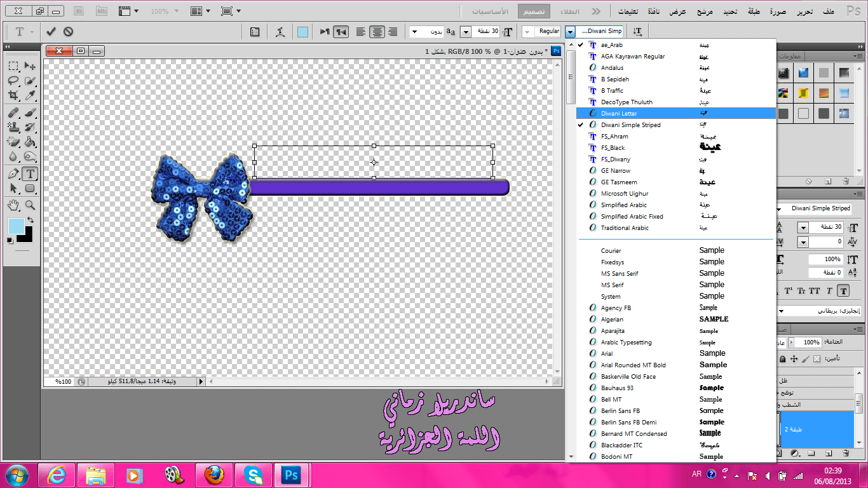The width and height of the screenshot is (868, 488).
Task: Select the Move tool
Action: pos(30,66)
